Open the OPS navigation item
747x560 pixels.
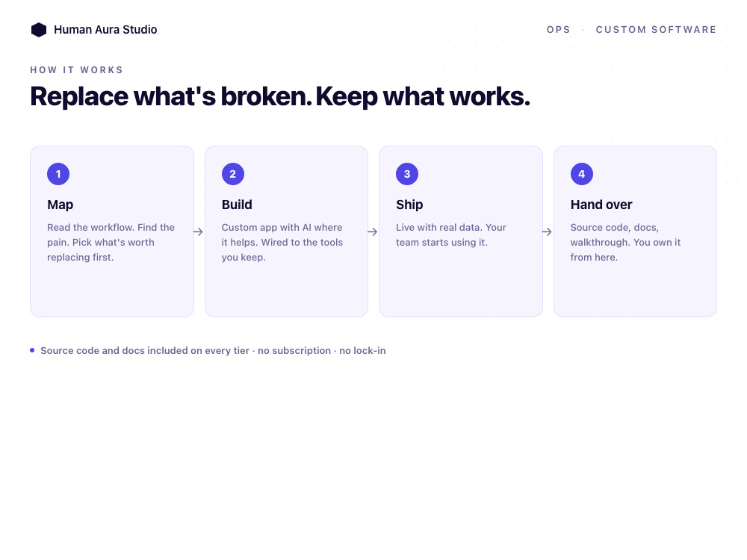[558, 30]
